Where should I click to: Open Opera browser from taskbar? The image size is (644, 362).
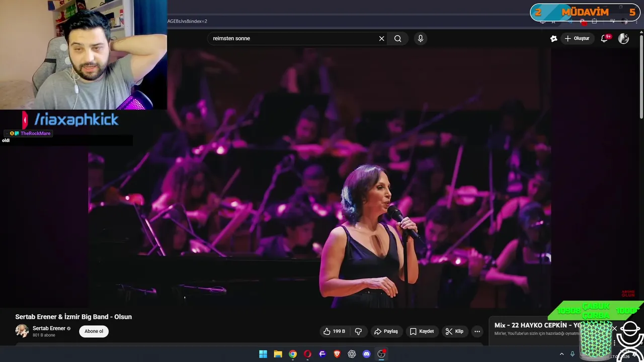(307, 354)
